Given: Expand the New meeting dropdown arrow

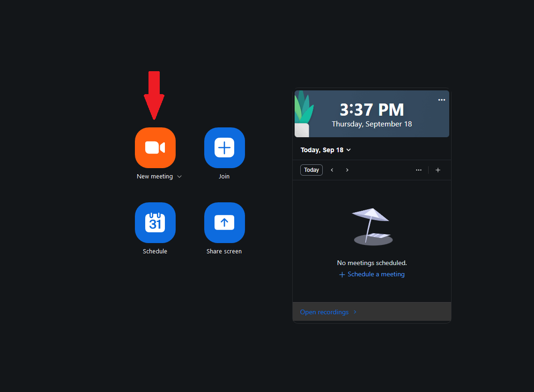Looking at the screenshot, I should [x=179, y=177].
